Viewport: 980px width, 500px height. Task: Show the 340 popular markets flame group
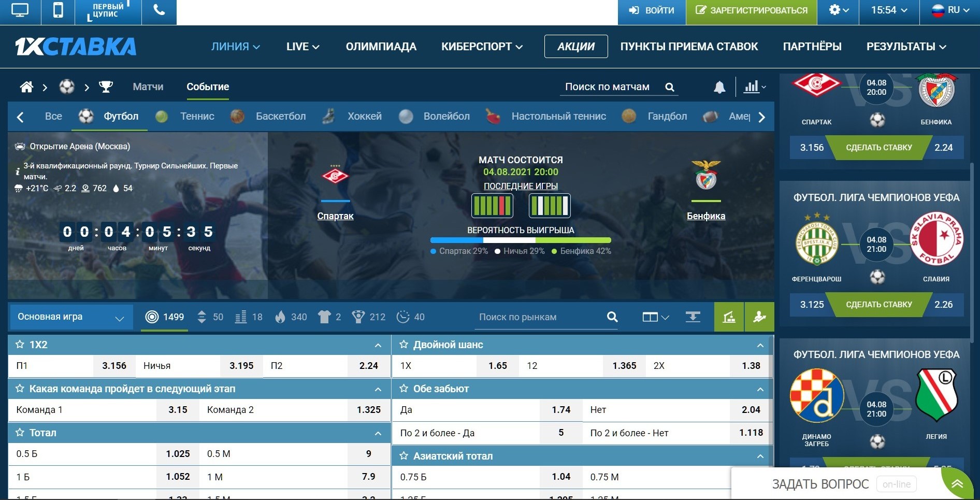tap(291, 317)
